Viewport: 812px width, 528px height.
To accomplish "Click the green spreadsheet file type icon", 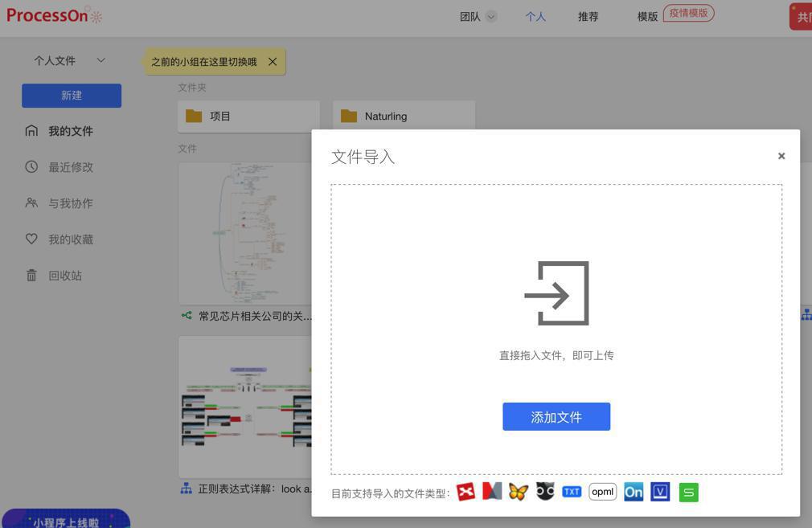I will [689, 493].
